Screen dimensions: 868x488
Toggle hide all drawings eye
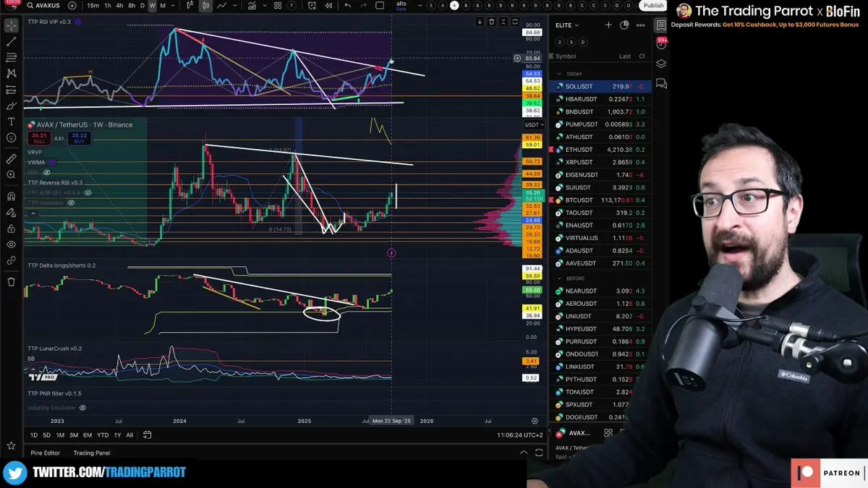click(12, 244)
